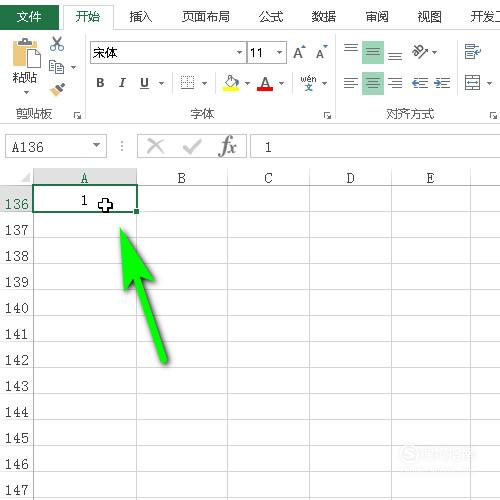
Task: Select column A header
Action: point(85,177)
